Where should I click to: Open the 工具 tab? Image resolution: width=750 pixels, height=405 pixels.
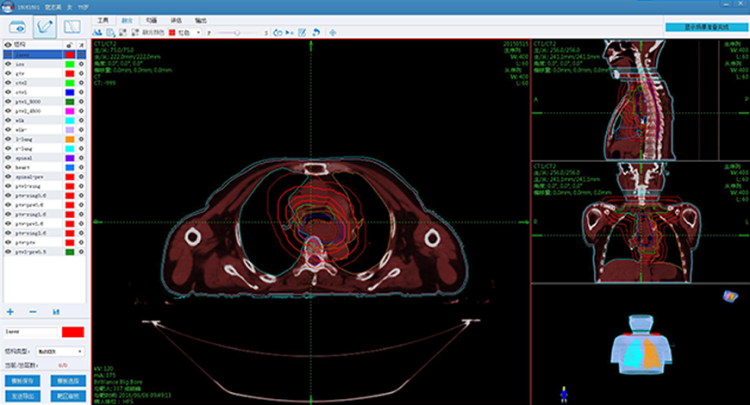pyautogui.click(x=101, y=19)
